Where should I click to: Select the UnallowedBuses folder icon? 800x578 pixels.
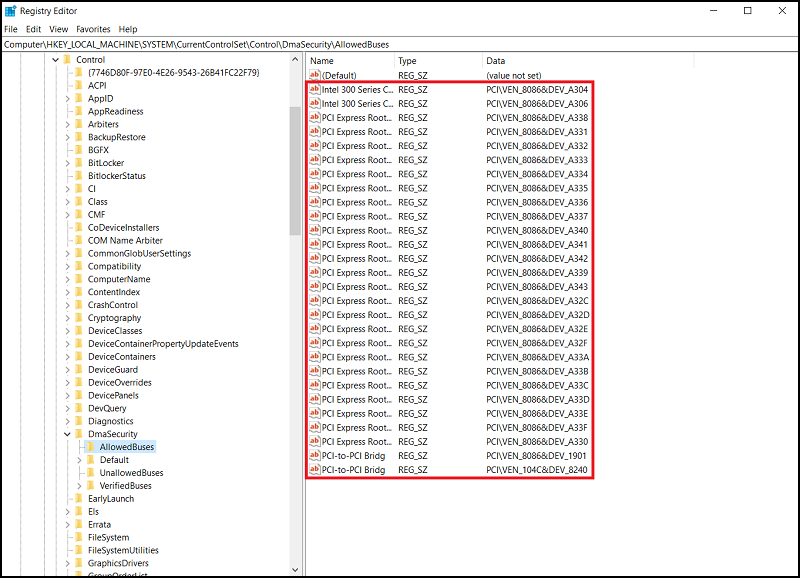91,472
